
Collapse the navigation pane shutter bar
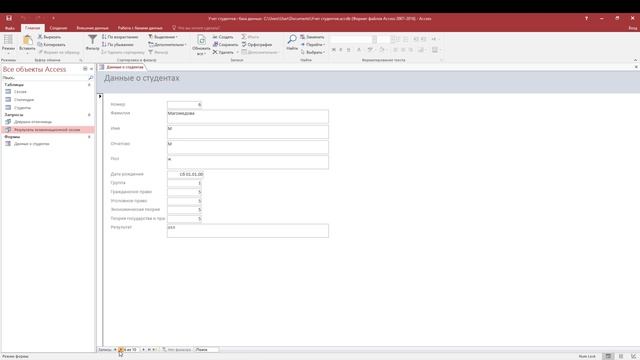(91, 69)
